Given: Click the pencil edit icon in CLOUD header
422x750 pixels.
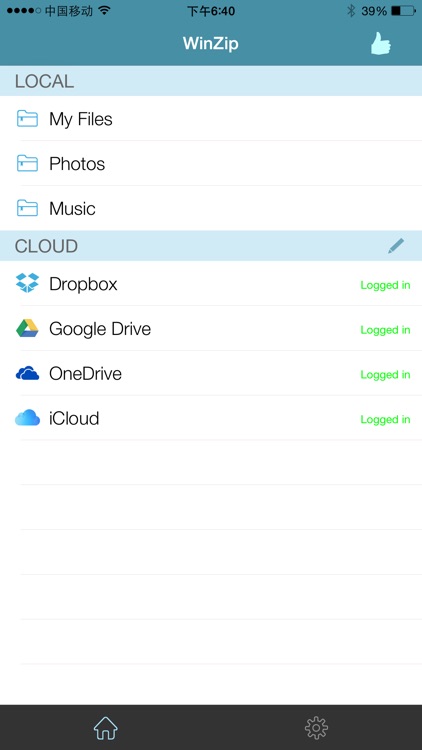Looking at the screenshot, I should [x=396, y=246].
